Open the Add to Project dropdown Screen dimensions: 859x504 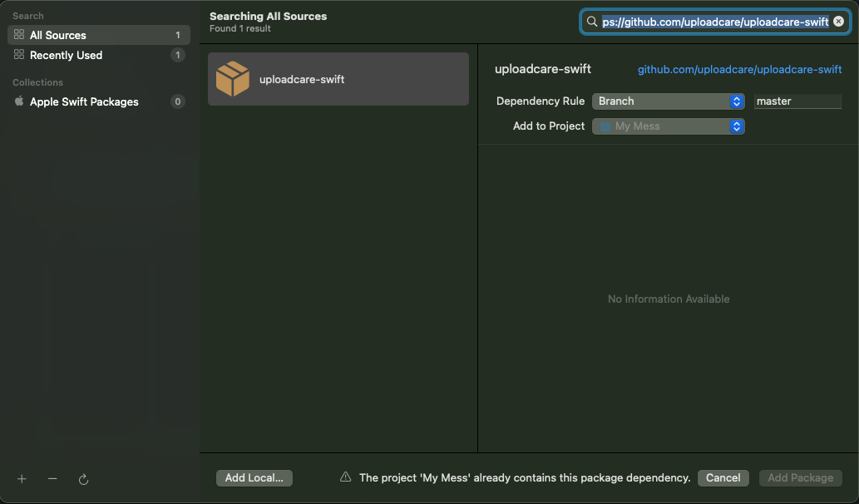pos(668,126)
